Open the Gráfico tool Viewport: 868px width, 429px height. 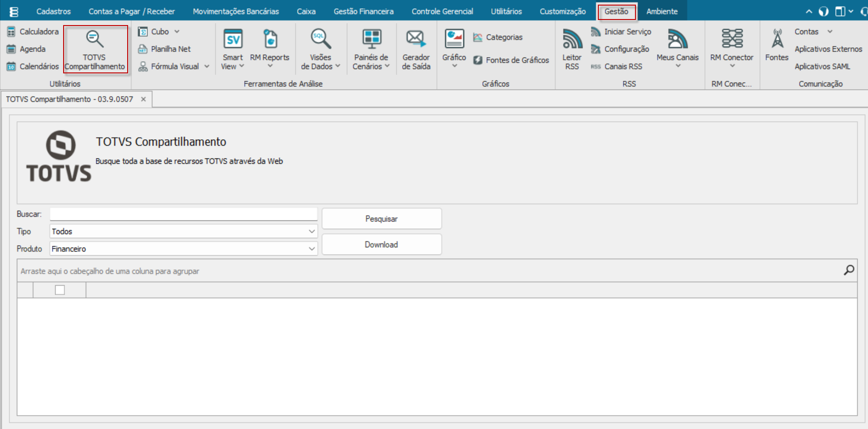[x=454, y=49]
